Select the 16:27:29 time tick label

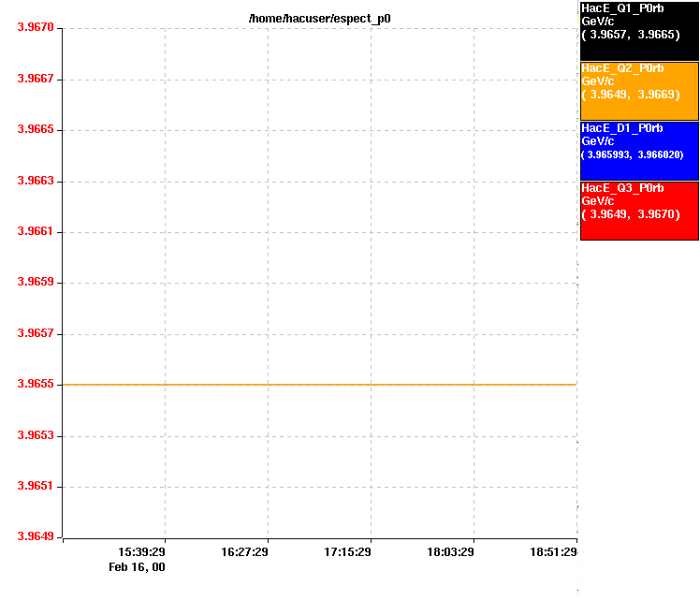(245, 552)
